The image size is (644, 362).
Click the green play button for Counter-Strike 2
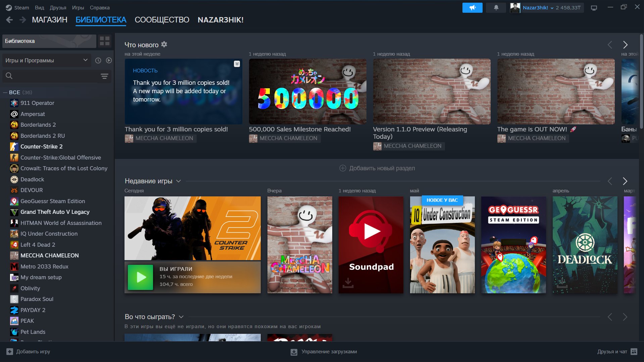(x=140, y=277)
